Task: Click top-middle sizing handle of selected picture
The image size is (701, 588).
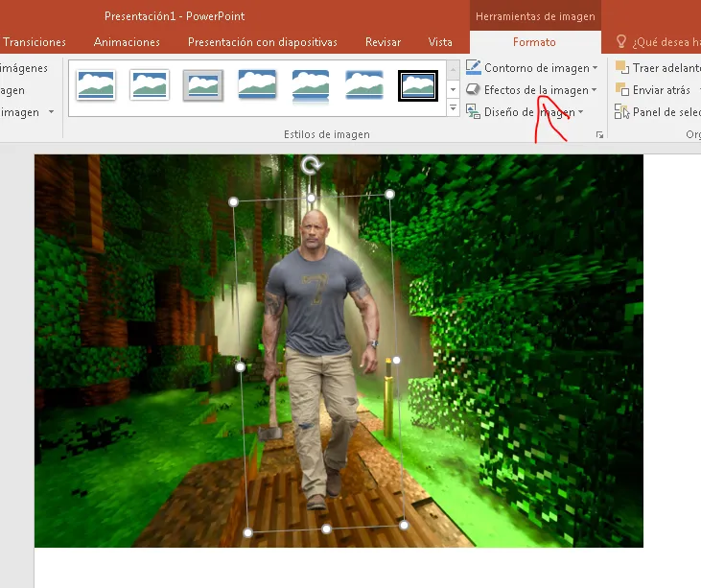Action: 312,199
